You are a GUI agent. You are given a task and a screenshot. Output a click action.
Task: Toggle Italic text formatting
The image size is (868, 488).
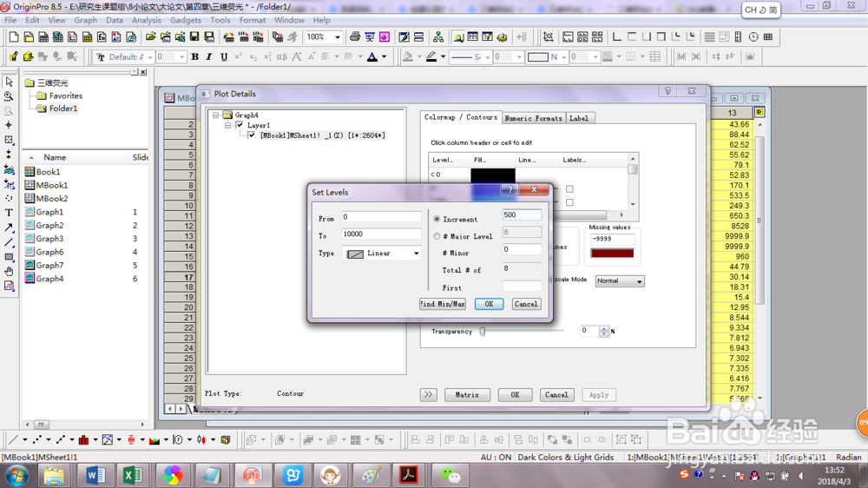coord(208,56)
